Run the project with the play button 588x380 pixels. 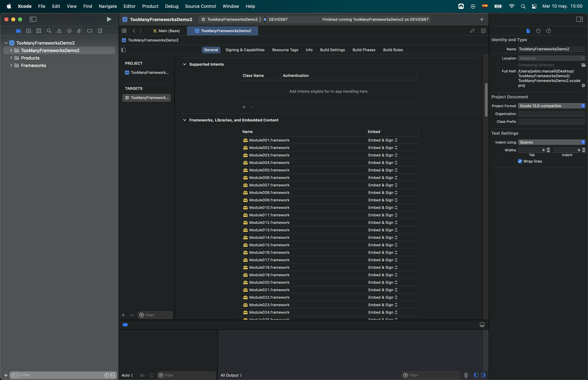point(109,19)
